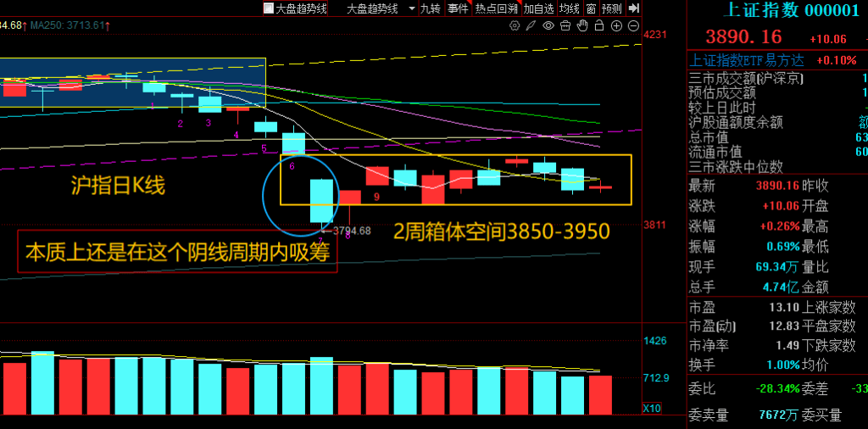Expand the 大盘趋势线 dropdown arrow
The image size is (868, 429).
pos(411,8)
